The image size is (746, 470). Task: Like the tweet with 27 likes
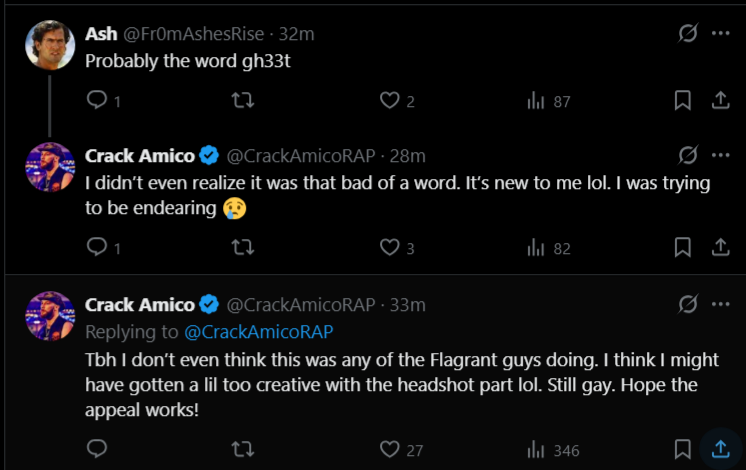tap(390, 449)
